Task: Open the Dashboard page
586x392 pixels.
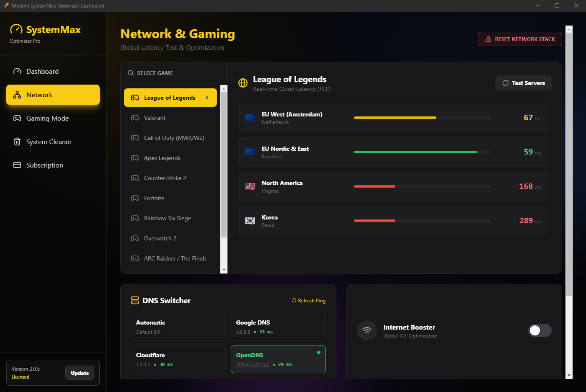Action: click(x=53, y=71)
